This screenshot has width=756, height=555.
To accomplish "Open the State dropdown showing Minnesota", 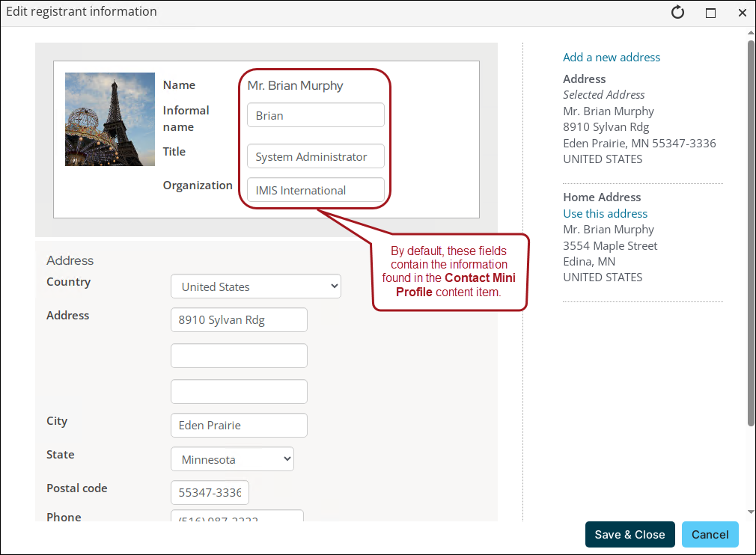I will (x=232, y=459).
